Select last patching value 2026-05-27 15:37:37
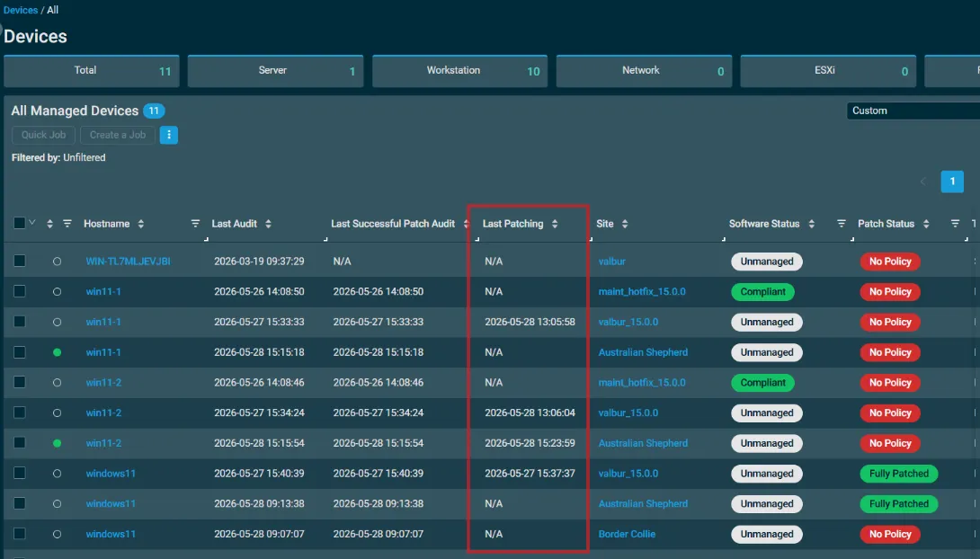This screenshot has width=980, height=559. click(x=530, y=474)
